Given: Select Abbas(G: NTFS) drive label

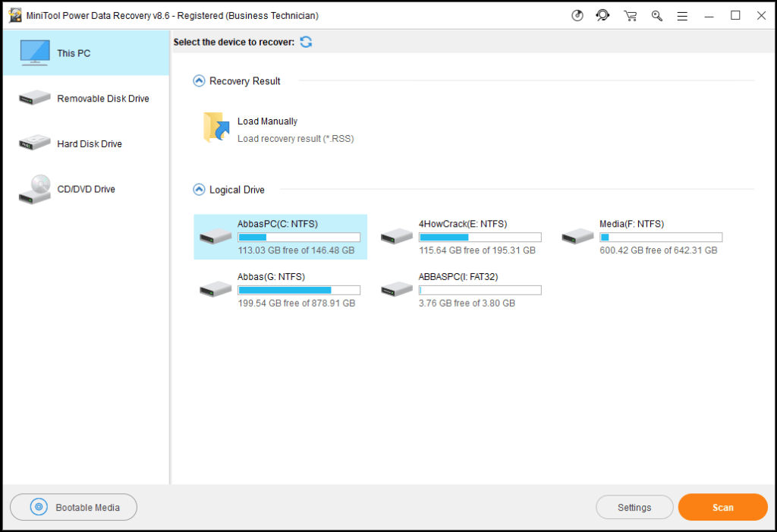Looking at the screenshot, I should tap(271, 277).
